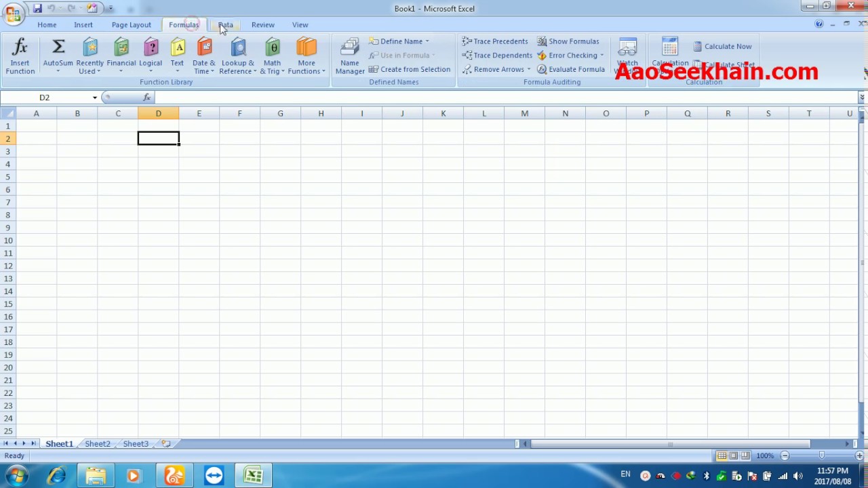Open TeamViewer from the taskbar

pos(214,476)
